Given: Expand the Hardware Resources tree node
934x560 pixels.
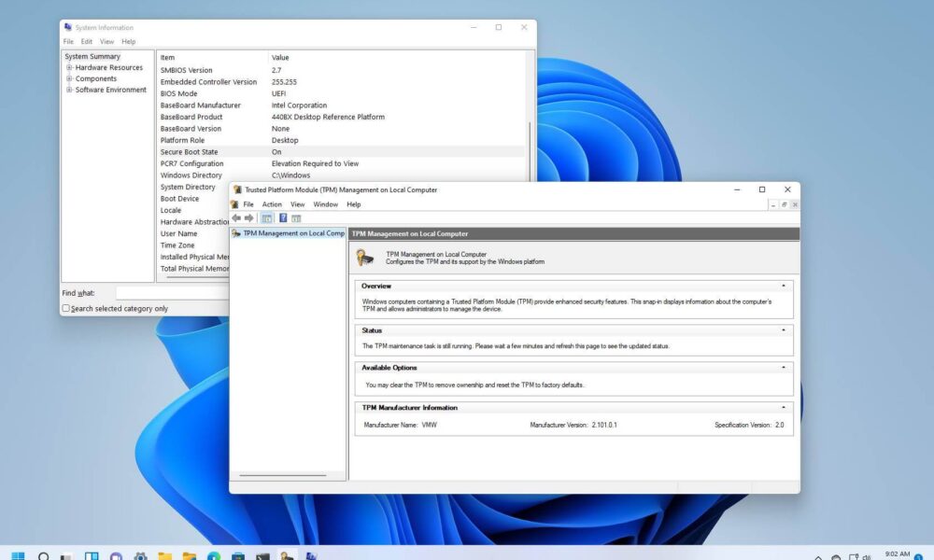Looking at the screenshot, I should click(68, 67).
